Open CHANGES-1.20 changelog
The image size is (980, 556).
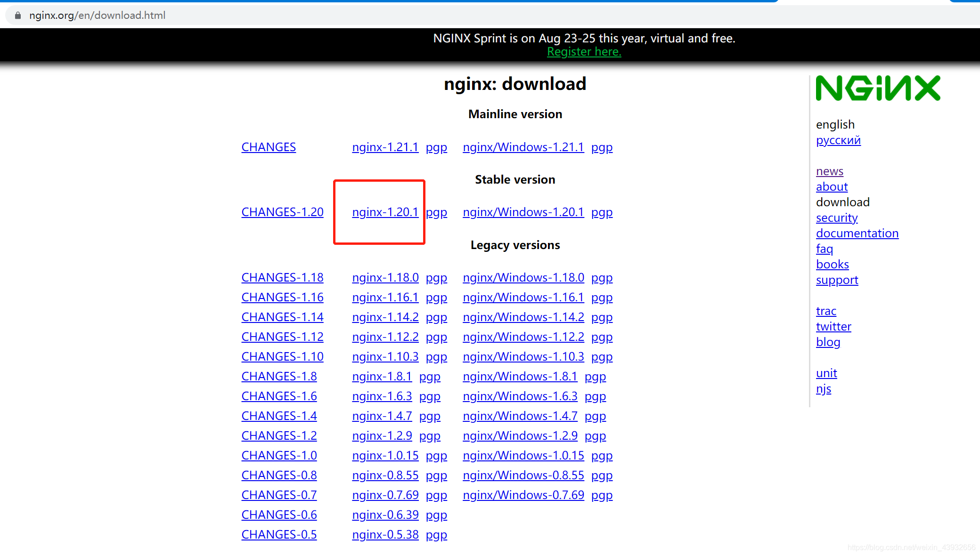coord(282,212)
